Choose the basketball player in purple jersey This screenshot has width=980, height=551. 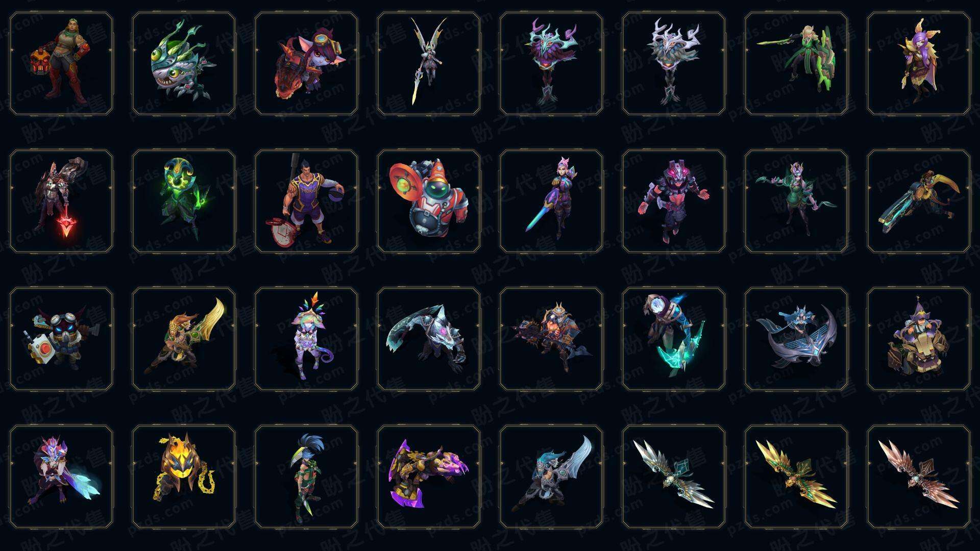(x=306, y=201)
